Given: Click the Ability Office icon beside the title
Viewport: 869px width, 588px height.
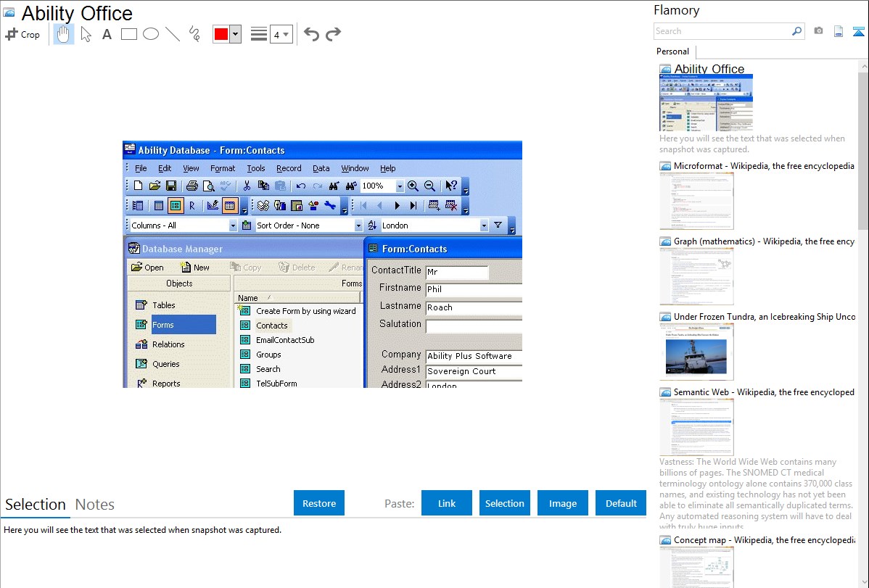Looking at the screenshot, I should point(9,12).
